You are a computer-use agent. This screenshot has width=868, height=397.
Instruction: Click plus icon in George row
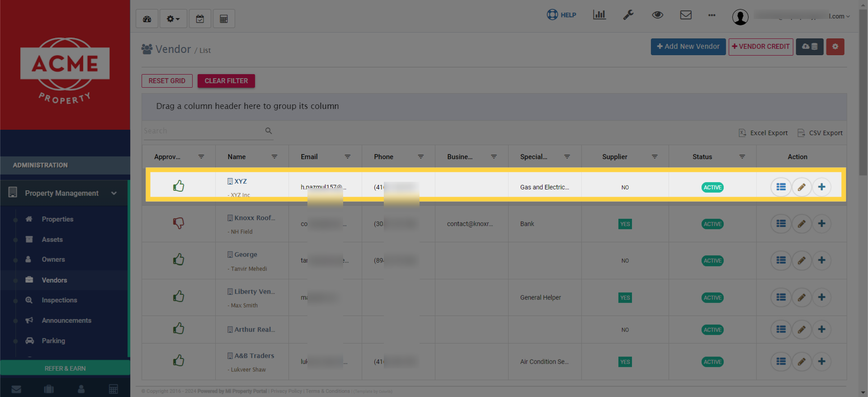pyautogui.click(x=822, y=260)
